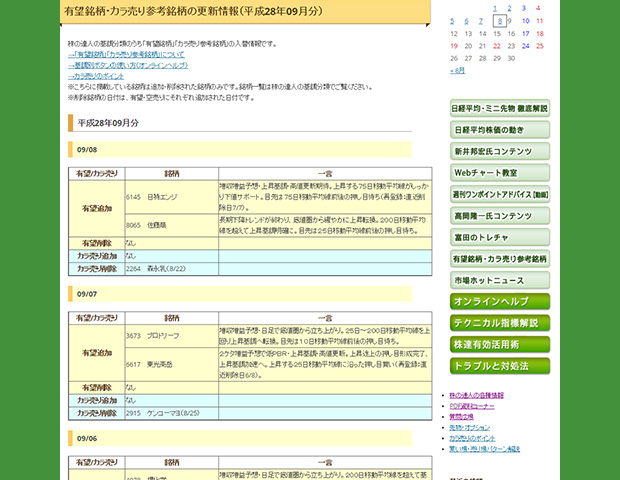The image size is (620, 480).
Task: Open calendar date 1
Action: [x=495, y=8]
